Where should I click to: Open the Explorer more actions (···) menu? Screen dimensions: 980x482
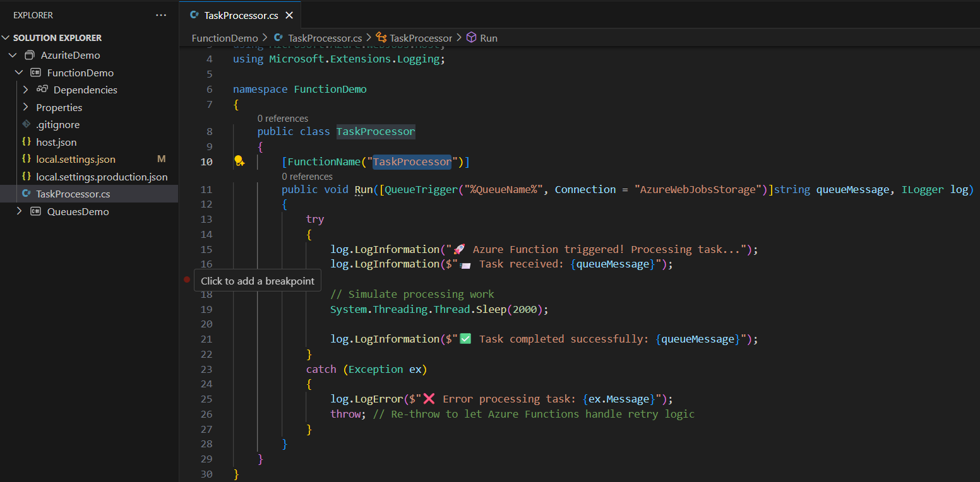(x=160, y=15)
